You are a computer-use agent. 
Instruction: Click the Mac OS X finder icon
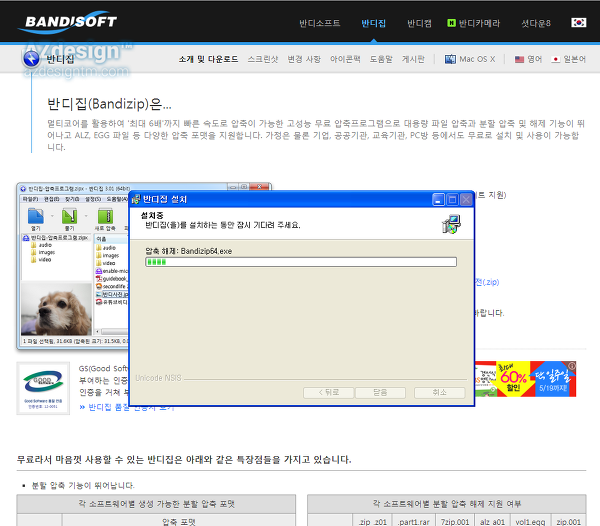click(x=450, y=59)
